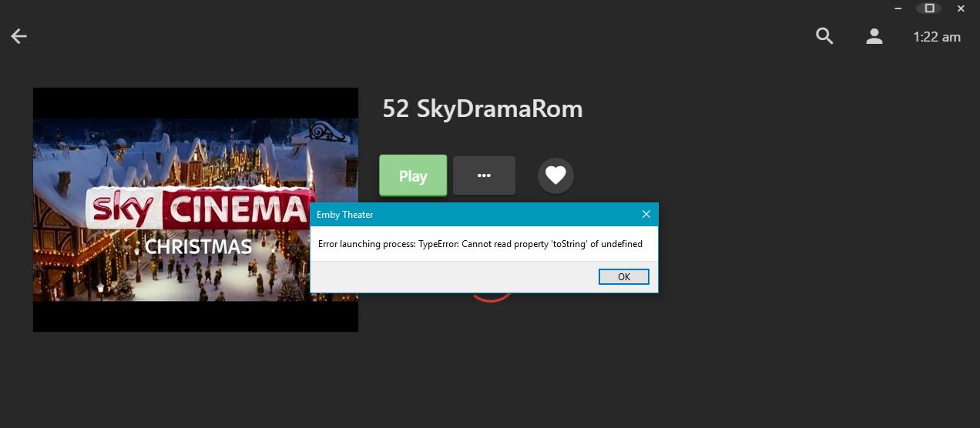The height and width of the screenshot is (428, 980).
Task: Open the user profile icon
Action: coord(874,36)
